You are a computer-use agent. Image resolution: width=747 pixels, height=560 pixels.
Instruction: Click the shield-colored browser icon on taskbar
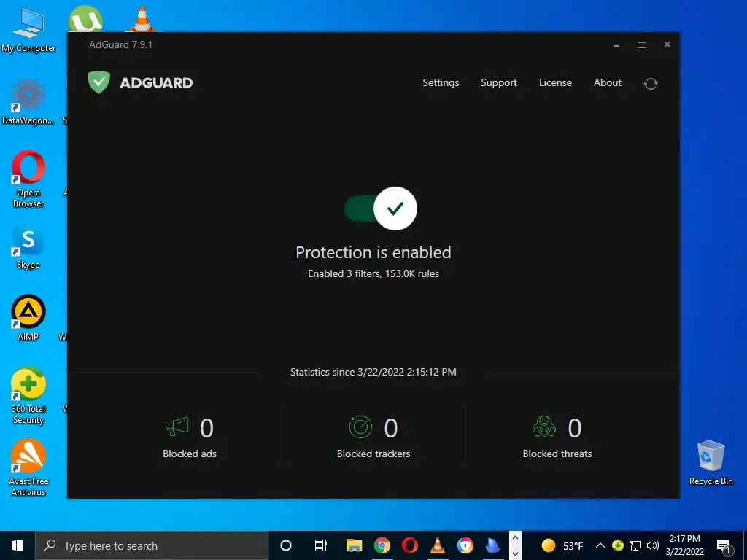click(x=465, y=545)
